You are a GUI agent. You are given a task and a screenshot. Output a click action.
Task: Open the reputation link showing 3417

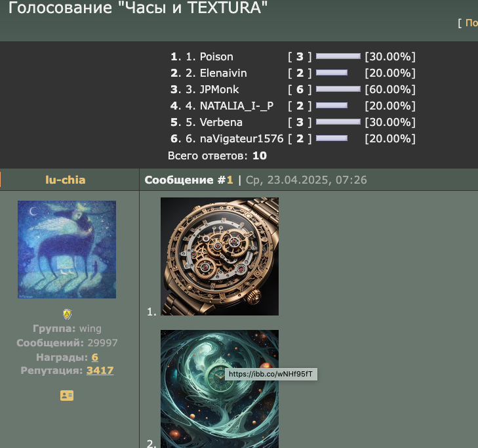[100, 371]
